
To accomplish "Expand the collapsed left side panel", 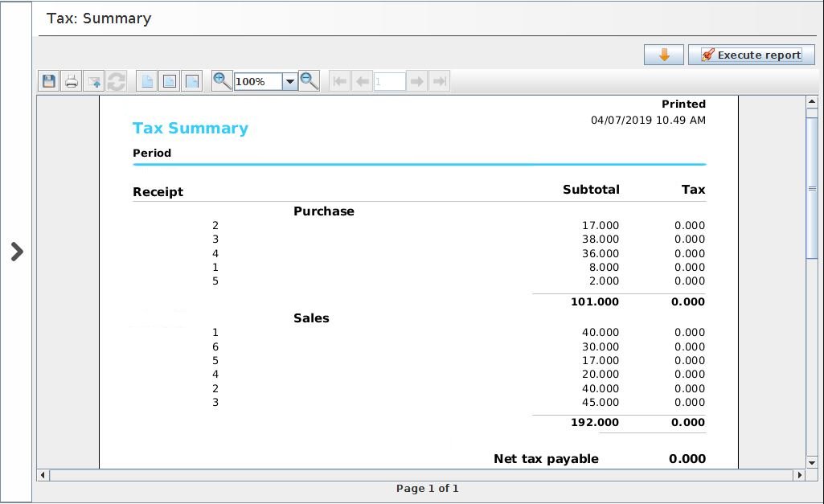I will (16, 252).
